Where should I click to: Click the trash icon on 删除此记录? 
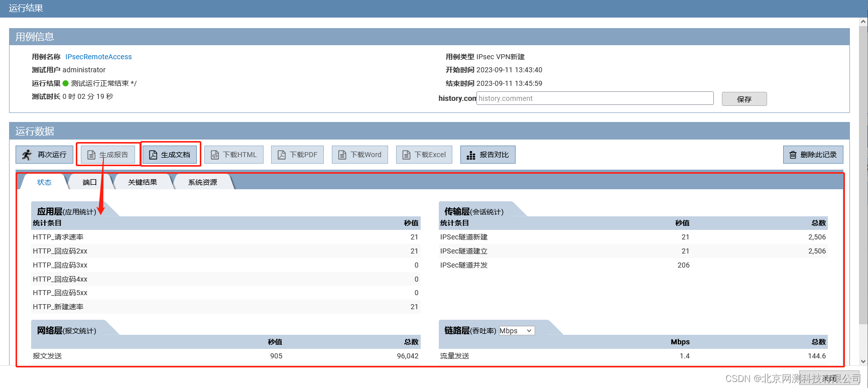793,155
